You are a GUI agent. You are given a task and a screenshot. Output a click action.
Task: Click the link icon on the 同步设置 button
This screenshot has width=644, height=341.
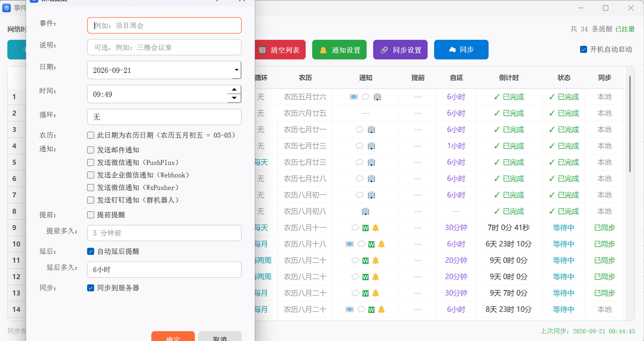384,50
